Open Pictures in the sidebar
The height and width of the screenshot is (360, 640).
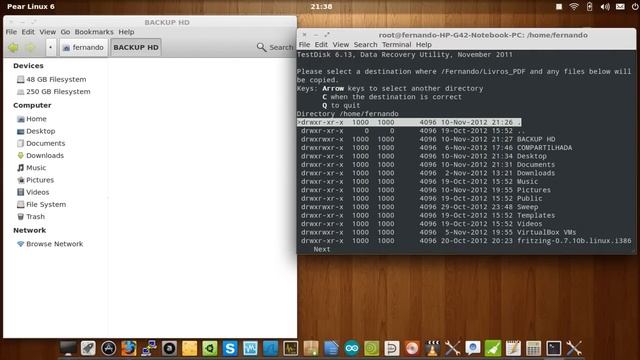[35, 180]
